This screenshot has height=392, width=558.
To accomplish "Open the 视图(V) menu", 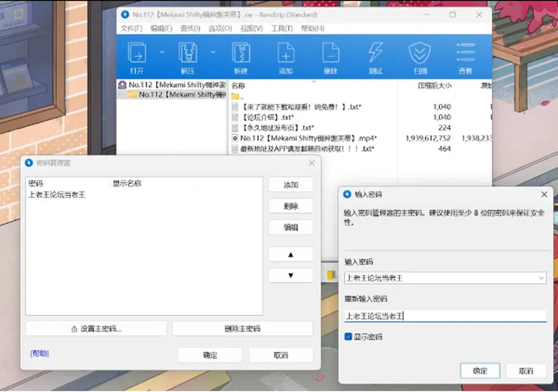I will [252, 28].
